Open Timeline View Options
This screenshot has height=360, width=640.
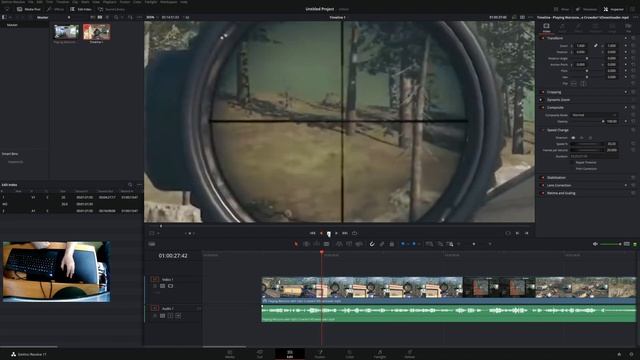(x=152, y=244)
